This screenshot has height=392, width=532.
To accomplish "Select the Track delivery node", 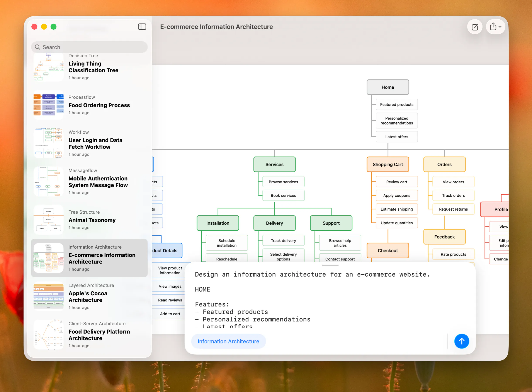I will click(x=283, y=241).
